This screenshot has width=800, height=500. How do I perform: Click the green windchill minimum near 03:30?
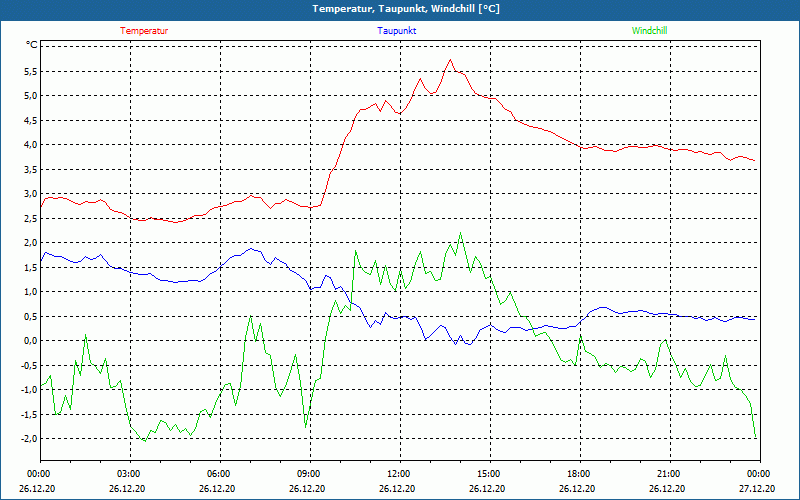[x=145, y=441]
